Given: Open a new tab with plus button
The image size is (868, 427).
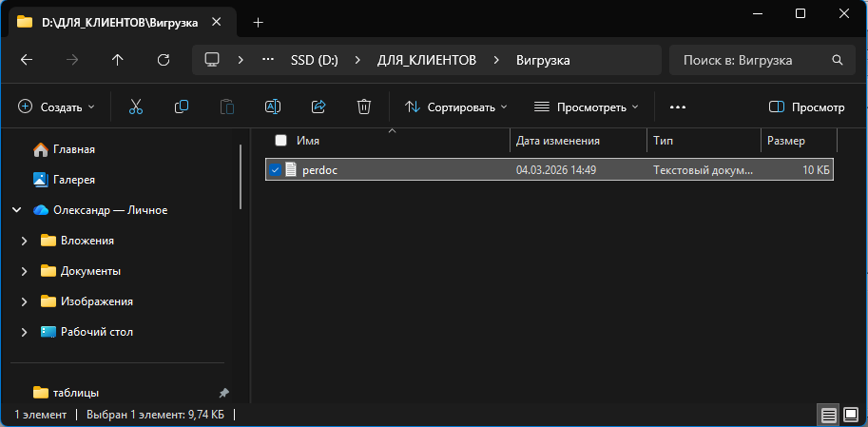Looking at the screenshot, I should click(x=258, y=22).
